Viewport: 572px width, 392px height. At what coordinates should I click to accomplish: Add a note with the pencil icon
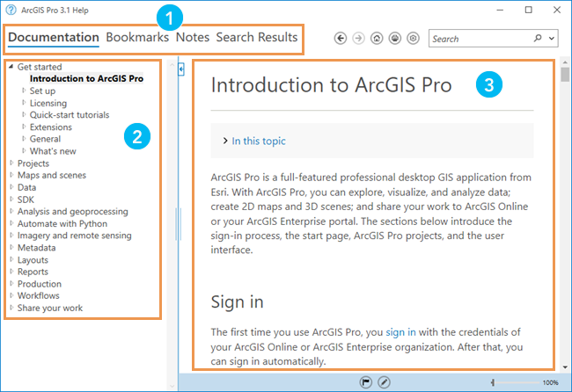coord(384,382)
